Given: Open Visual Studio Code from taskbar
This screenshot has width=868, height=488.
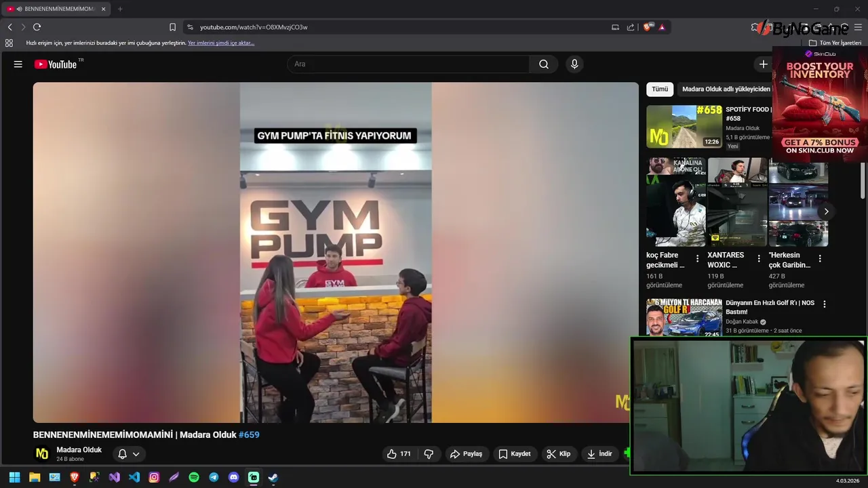Looking at the screenshot, I should pyautogui.click(x=134, y=477).
